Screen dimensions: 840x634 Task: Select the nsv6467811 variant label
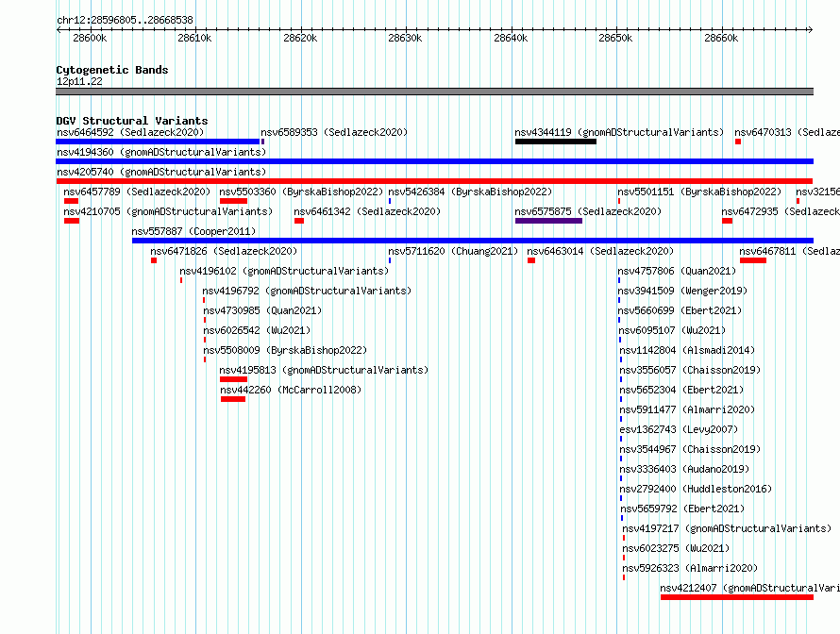[790, 251]
